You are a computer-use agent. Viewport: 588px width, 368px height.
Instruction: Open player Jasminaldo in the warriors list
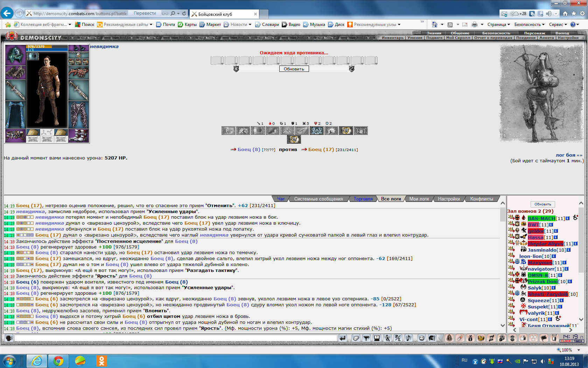tap(542, 250)
